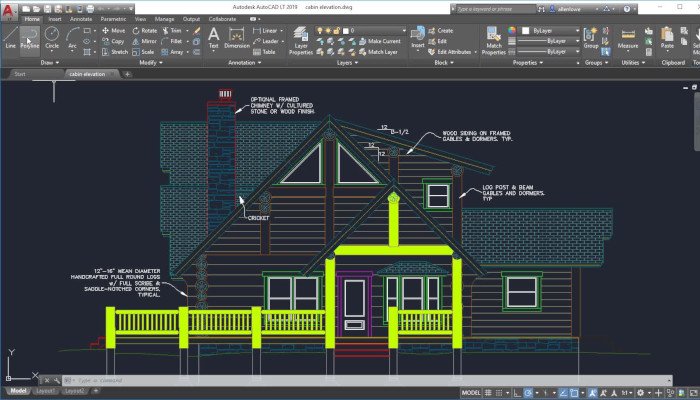Start the Mirror command
The width and height of the screenshot is (700, 400).
[x=144, y=41]
